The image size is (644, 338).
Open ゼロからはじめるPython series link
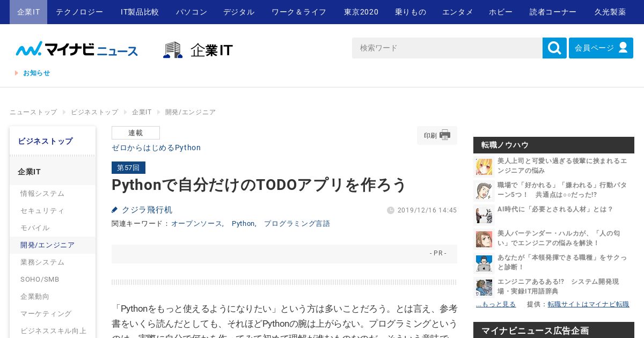pos(156,148)
